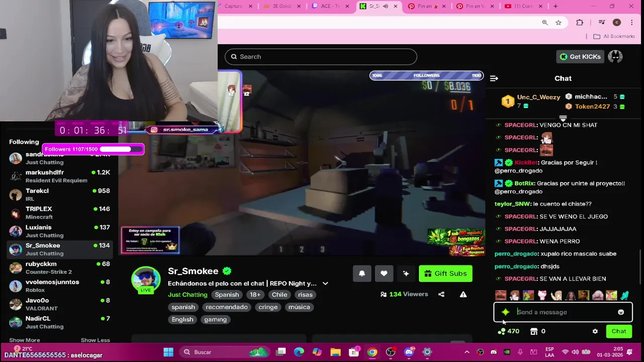Click the notification bell icon for Sr_Smokee
Viewport: 644px width, 362px height.
tap(362, 274)
